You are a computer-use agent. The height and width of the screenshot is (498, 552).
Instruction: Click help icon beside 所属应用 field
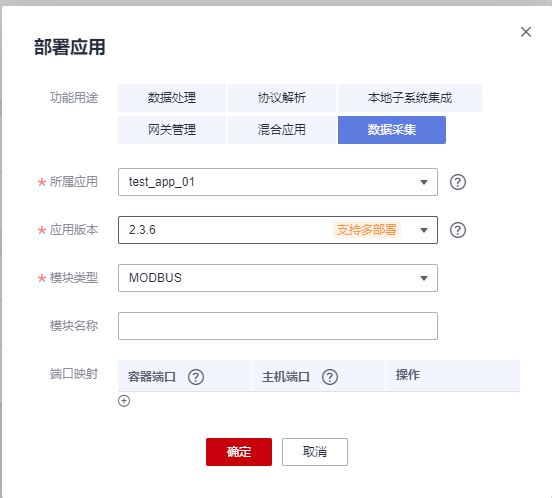click(x=458, y=182)
